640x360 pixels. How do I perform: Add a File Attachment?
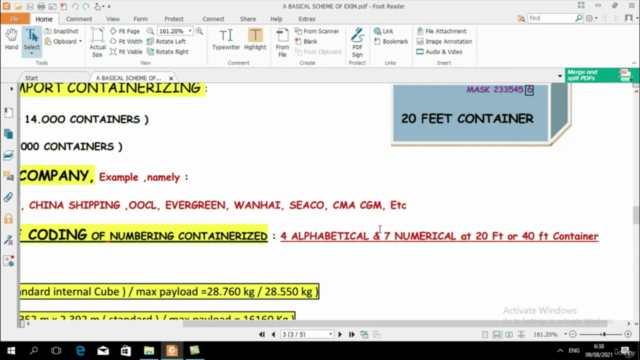click(x=442, y=31)
